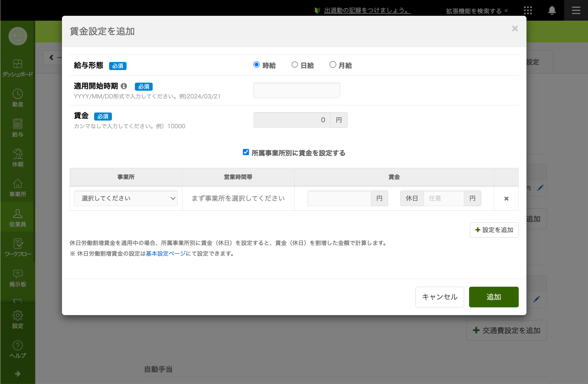This screenshot has width=588, height=384.
Task: Open the notifications bell
Action: [552, 10]
